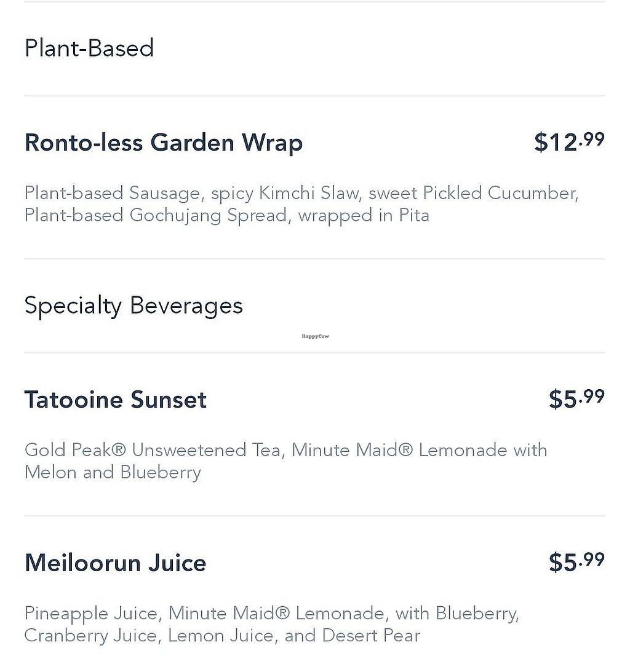Tap the $5.99 price for Meiloorun Juice

[x=576, y=562]
